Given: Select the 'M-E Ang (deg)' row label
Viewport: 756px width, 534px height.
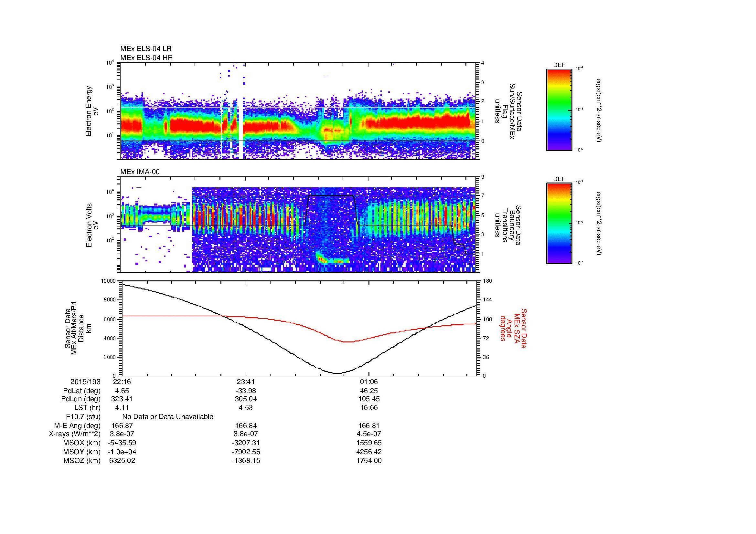Looking at the screenshot, I should [77, 426].
